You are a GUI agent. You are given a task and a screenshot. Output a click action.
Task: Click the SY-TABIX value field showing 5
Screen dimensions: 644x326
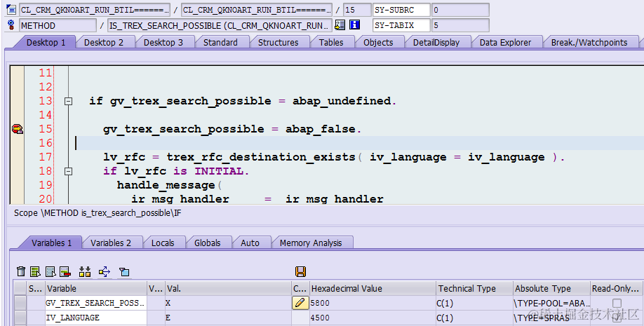click(460, 25)
